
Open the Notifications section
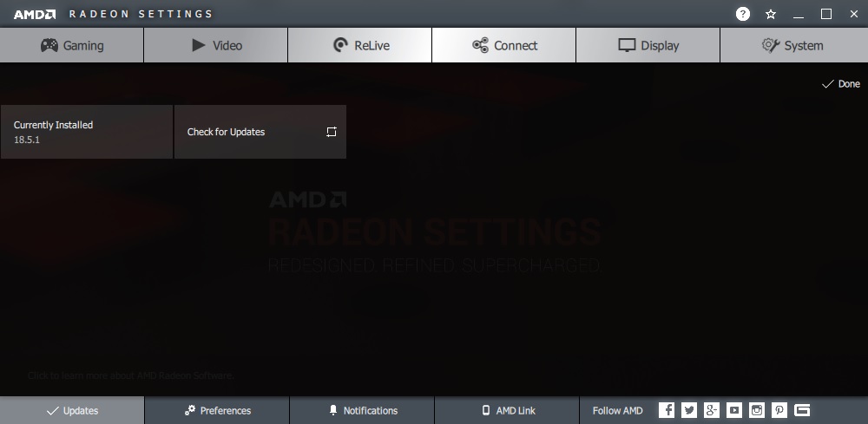pyautogui.click(x=362, y=410)
